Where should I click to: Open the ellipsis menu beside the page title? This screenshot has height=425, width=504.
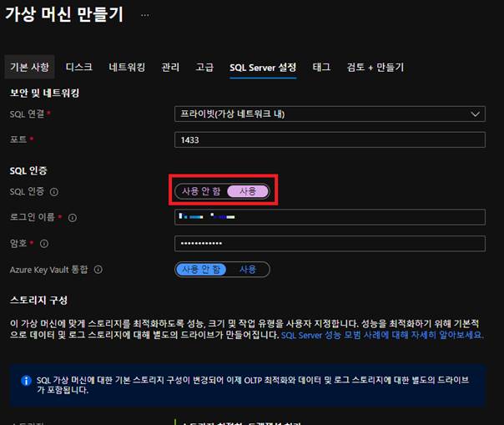click(x=145, y=15)
